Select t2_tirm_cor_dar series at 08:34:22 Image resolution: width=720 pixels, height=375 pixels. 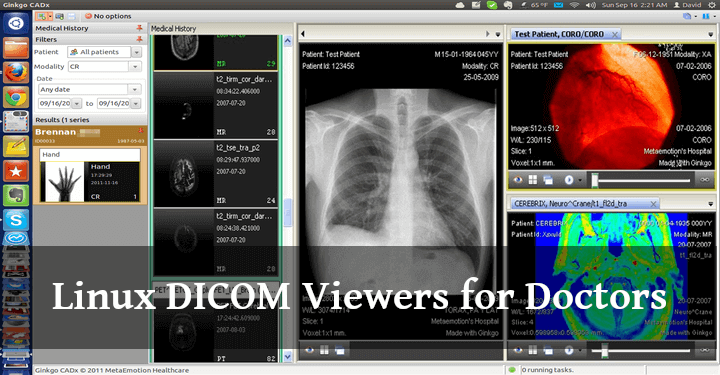216,106
